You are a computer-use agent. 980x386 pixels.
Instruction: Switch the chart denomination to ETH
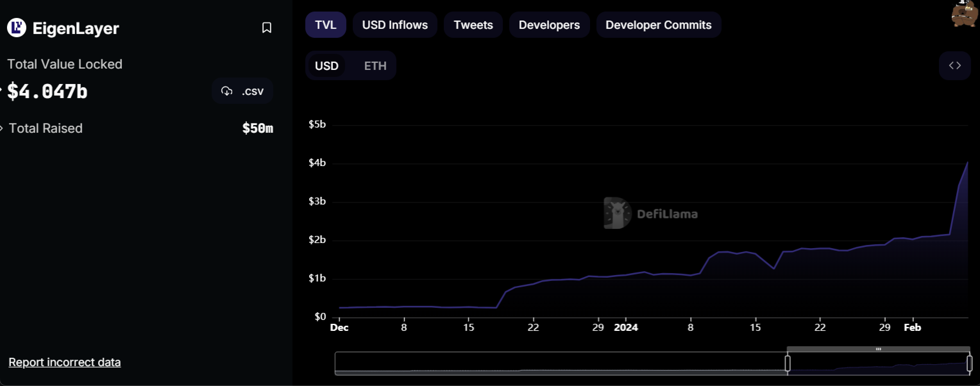click(x=375, y=66)
